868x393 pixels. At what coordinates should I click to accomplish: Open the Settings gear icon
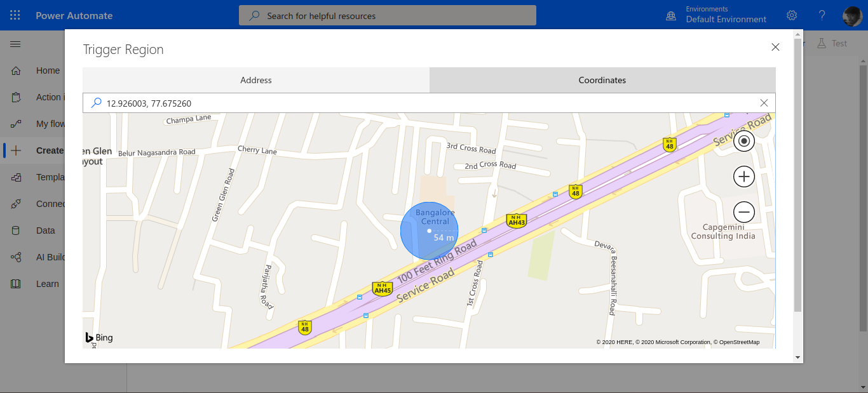click(x=792, y=15)
